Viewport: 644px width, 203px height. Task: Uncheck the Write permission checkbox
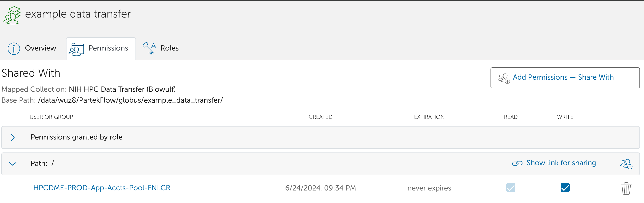(x=565, y=188)
